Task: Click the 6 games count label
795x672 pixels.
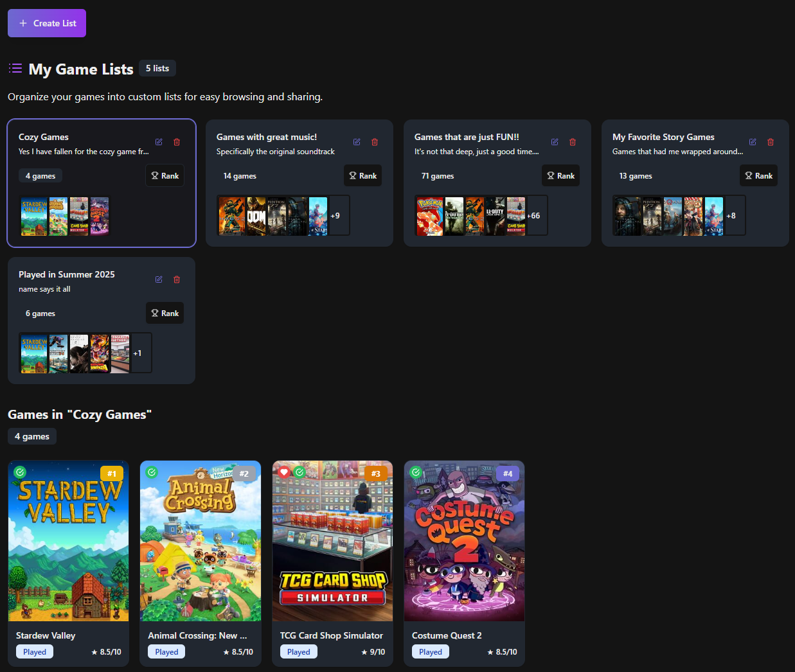Action: (x=40, y=313)
